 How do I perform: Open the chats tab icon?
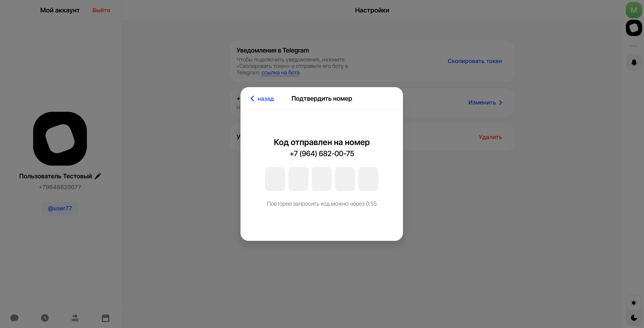point(14,318)
